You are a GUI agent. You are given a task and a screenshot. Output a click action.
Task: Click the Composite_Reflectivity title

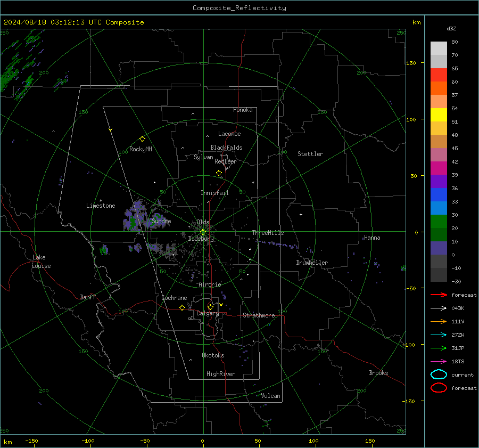(240, 8)
